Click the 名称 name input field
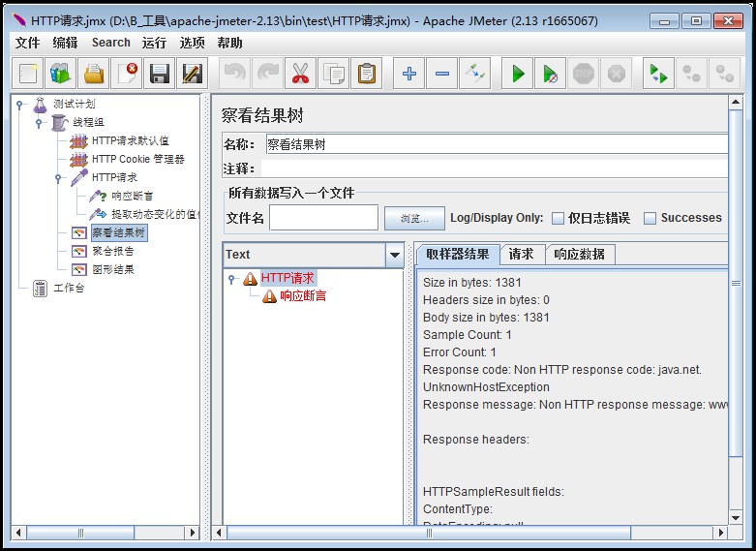 coord(497,144)
